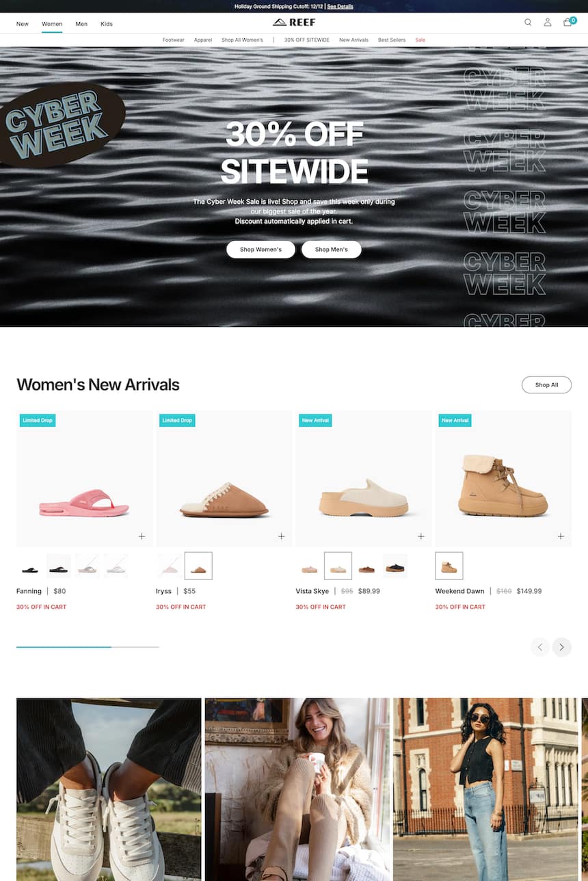Select the black Fanning color swatch
The width and height of the screenshot is (588, 881).
click(x=30, y=566)
